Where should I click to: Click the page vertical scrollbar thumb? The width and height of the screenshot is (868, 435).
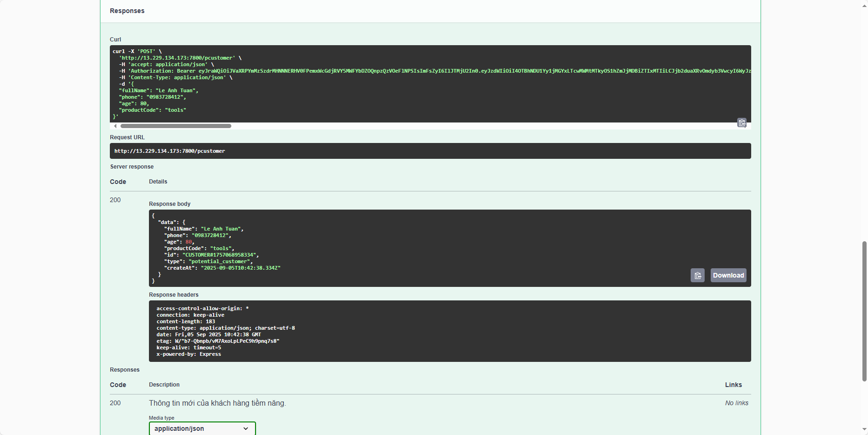[864, 311]
